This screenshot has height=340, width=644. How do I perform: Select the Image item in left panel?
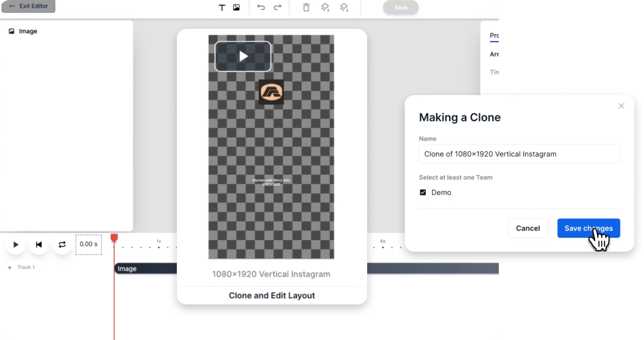(27, 31)
